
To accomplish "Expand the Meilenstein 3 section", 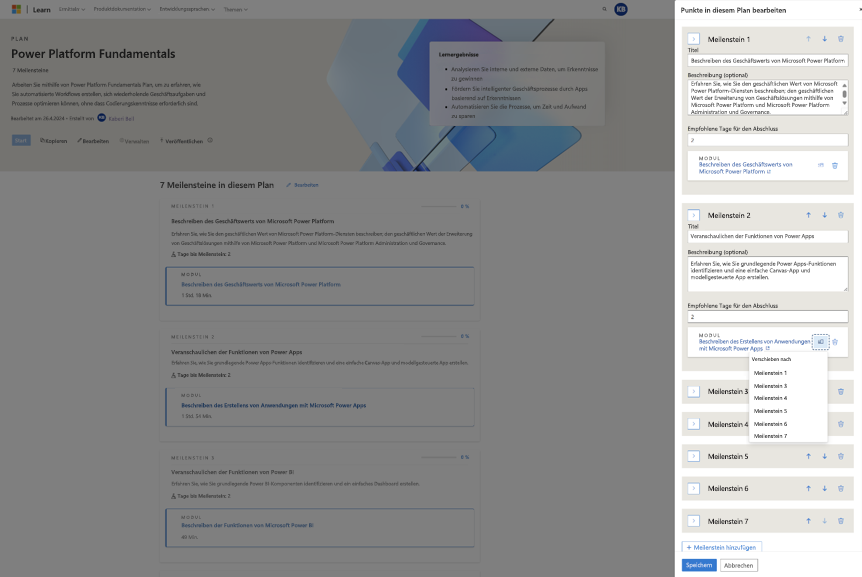I will coord(692,391).
